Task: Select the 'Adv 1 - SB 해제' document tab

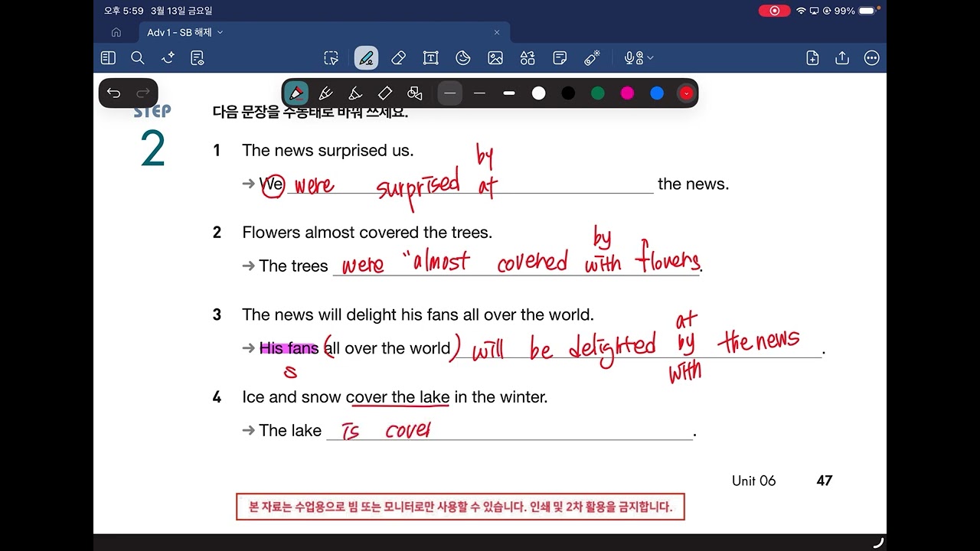Action: coord(324,32)
